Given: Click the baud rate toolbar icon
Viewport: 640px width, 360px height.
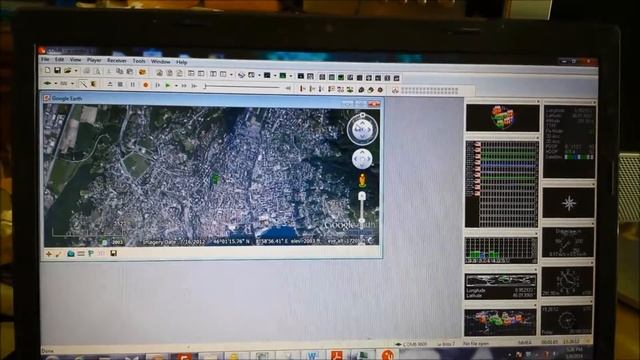Looking at the screenshot, I should click(64, 84).
